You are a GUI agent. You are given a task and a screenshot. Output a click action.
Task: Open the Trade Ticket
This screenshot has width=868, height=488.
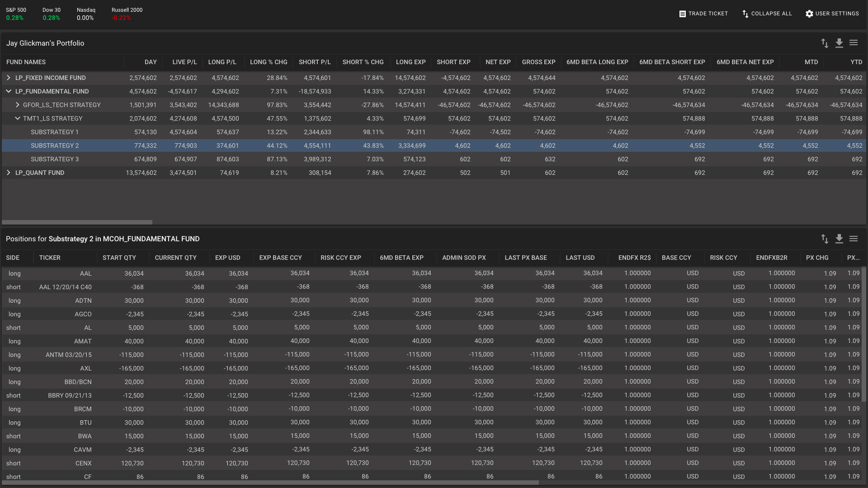point(703,14)
